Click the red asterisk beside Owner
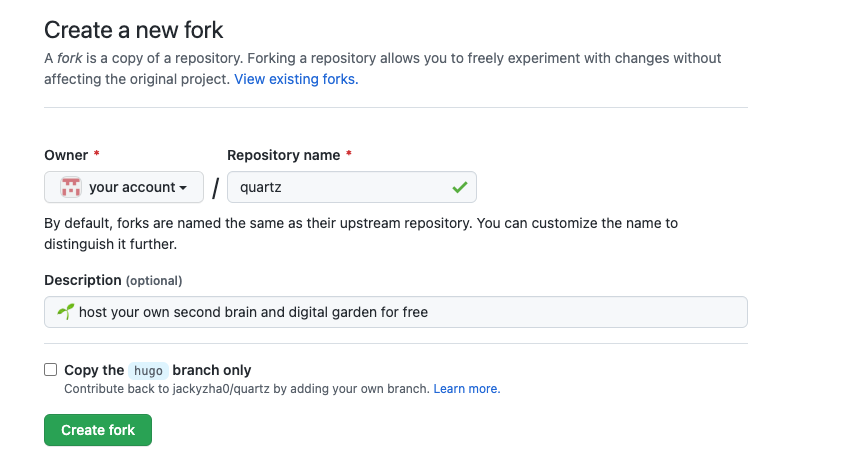 (x=97, y=156)
